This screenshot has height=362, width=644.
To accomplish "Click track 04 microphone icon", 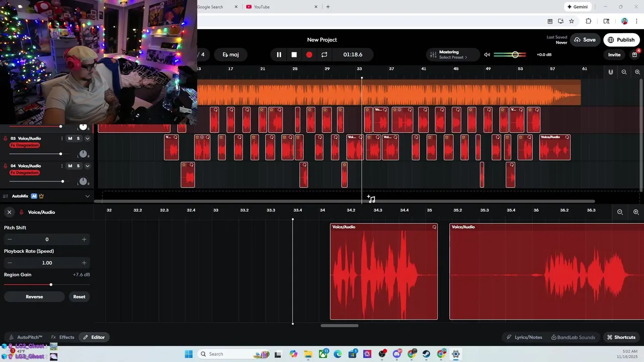I will click(6, 166).
